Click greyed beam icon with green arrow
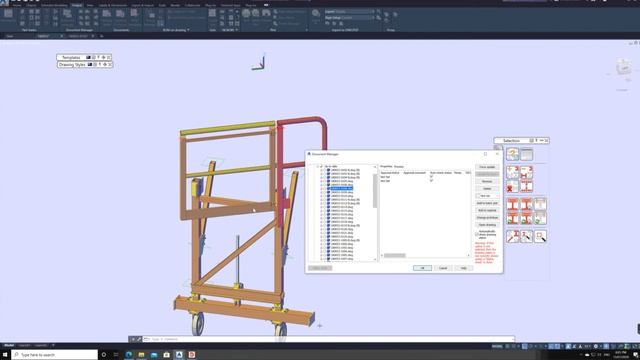640x360 pixels. 540,218
